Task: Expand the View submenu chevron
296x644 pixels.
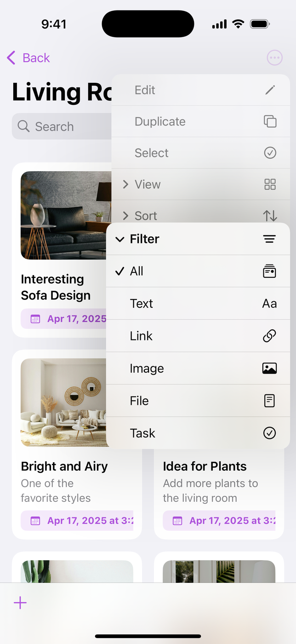Action: coord(125,184)
